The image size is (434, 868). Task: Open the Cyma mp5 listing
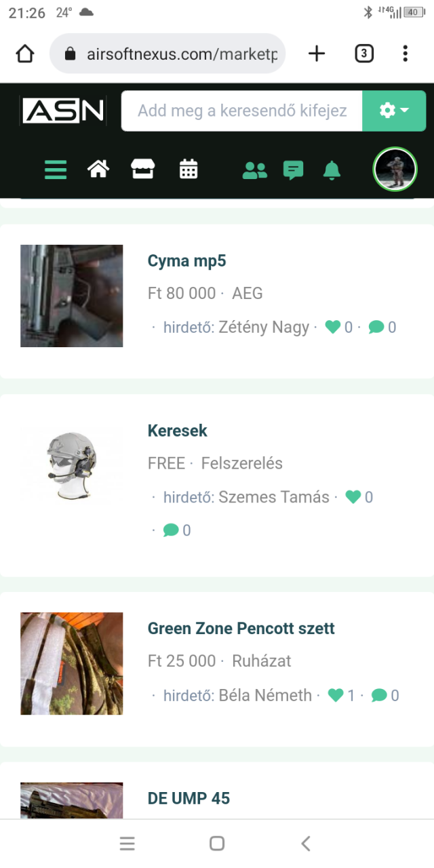(x=187, y=260)
